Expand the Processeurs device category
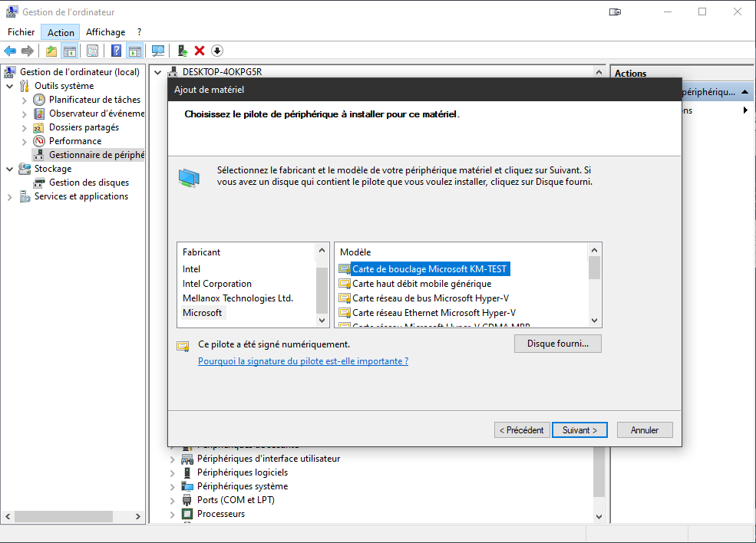 click(172, 515)
